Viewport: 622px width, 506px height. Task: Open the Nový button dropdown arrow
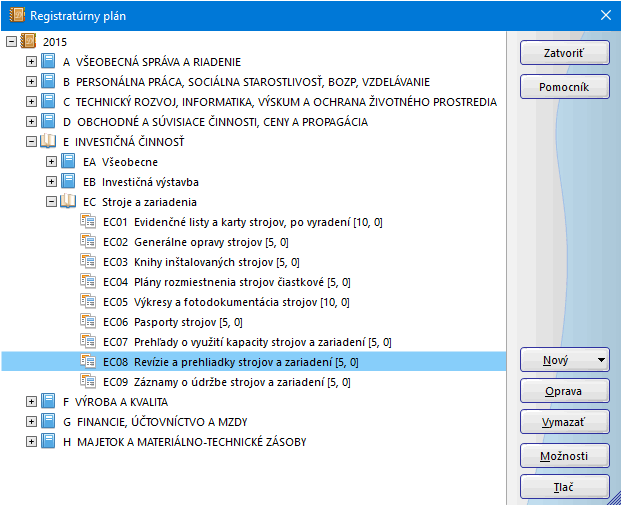(x=599, y=359)
